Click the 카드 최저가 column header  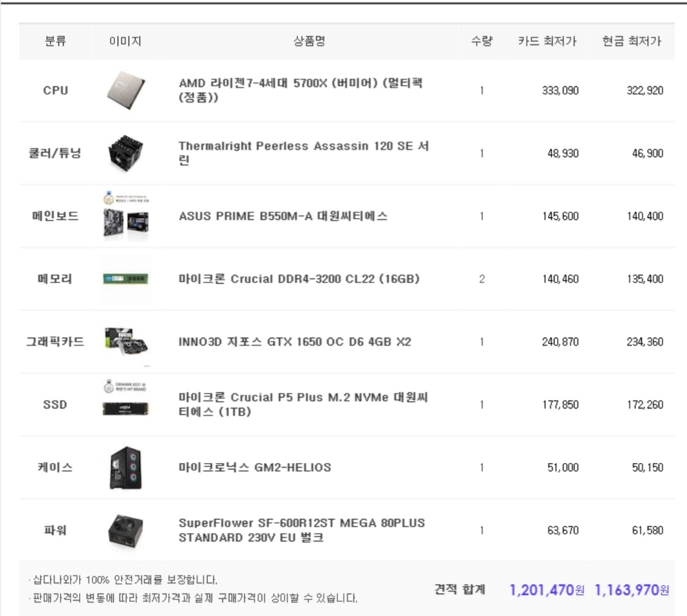tap(547, 41)
